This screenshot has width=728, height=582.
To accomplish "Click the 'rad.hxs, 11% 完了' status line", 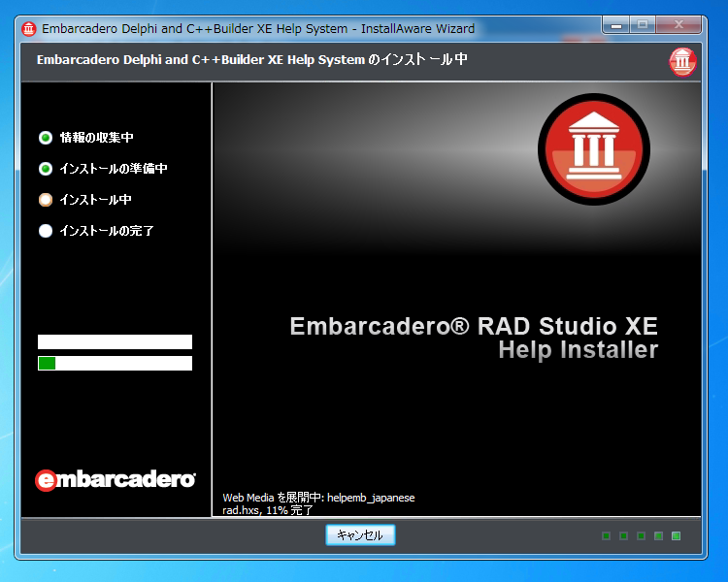I will [268, 510].
